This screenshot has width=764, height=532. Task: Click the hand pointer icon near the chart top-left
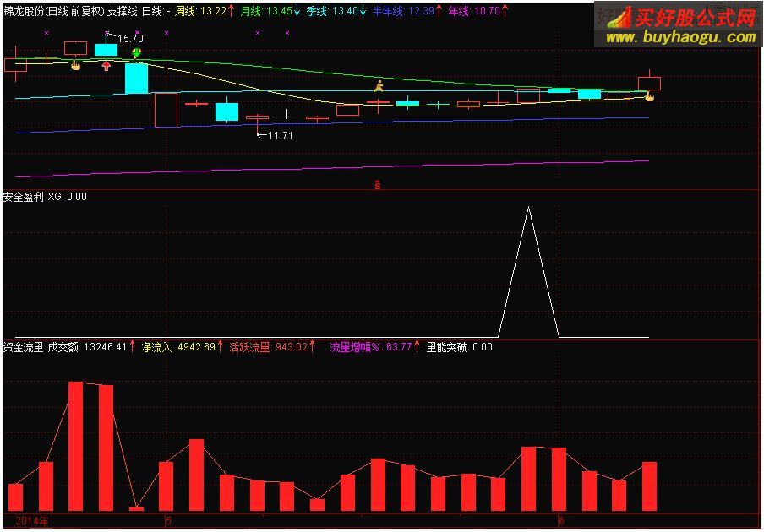click(x=75, y=65)
